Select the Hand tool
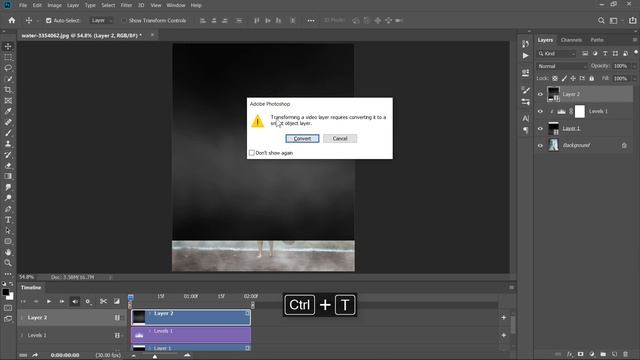 pos(8,252)
